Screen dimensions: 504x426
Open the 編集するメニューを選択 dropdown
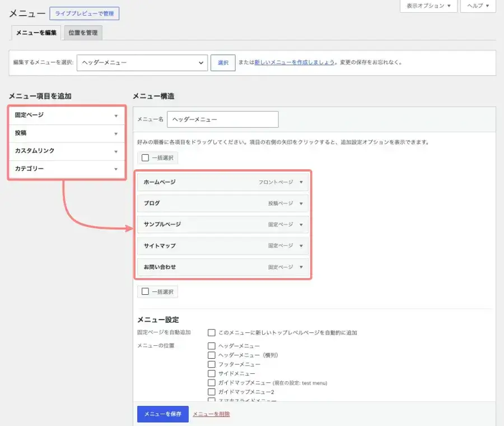142,63
